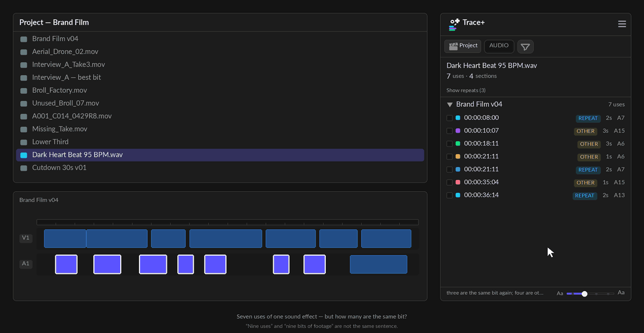This screenshot has width=644, height=333.
Task: Click the OTHER tag on the 00:00:10:07 row
Action: click(586, 131)
